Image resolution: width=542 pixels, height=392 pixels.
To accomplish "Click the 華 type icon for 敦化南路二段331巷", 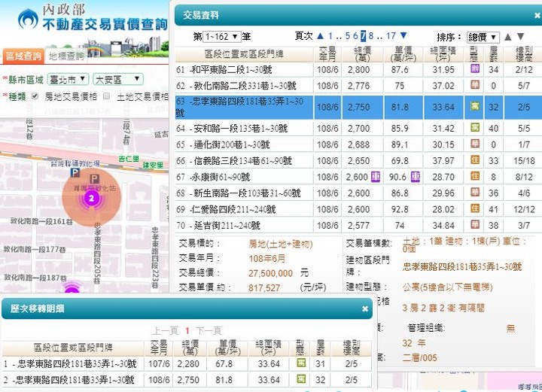I will pyautogui.click(x=475, y=84).
